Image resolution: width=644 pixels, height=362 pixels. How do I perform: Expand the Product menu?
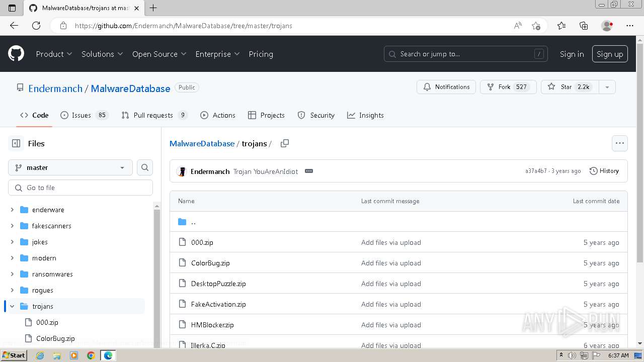click(x=54, y=54)
